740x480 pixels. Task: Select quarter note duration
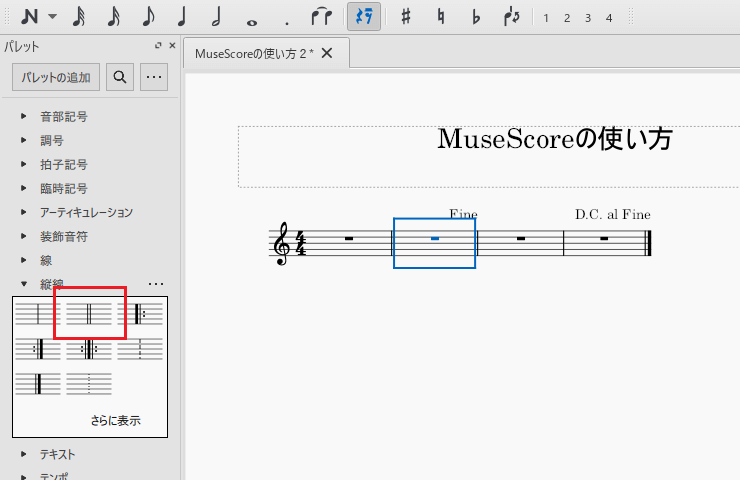(x=182, y=17)
